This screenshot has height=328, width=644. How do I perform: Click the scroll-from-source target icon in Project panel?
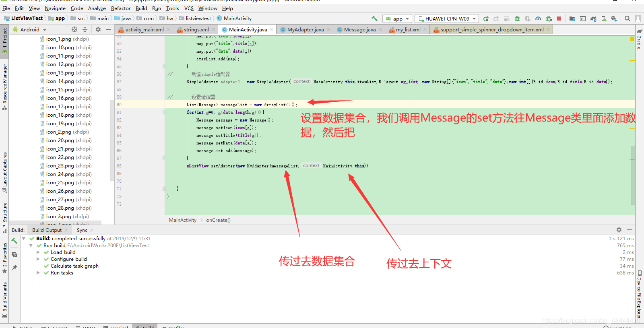tap(74, 29)
